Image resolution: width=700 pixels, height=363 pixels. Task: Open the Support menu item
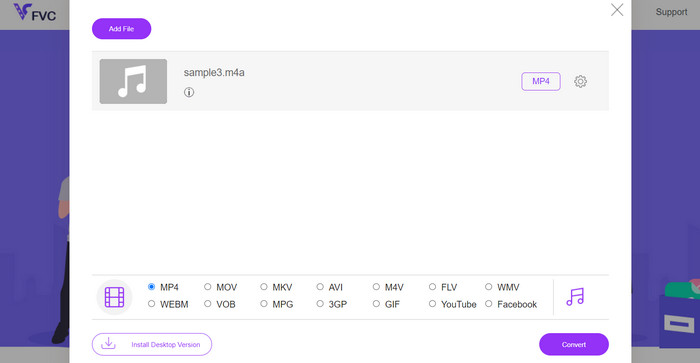click(671, 12)
